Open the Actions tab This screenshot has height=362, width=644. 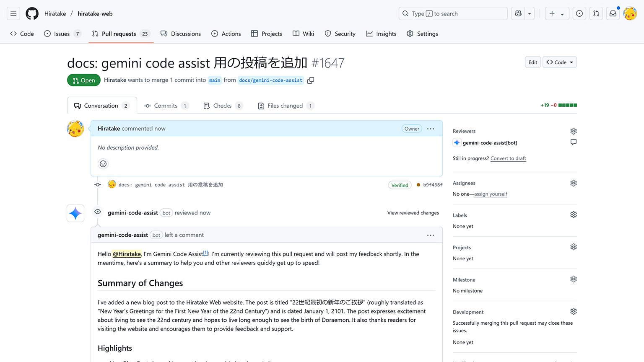click(226, 34)
